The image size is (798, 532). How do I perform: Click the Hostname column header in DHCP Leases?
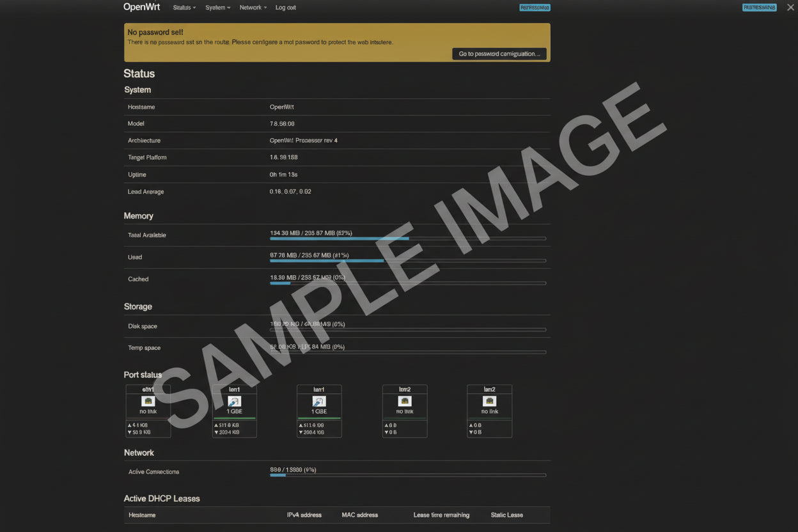(x=142, y=515)
